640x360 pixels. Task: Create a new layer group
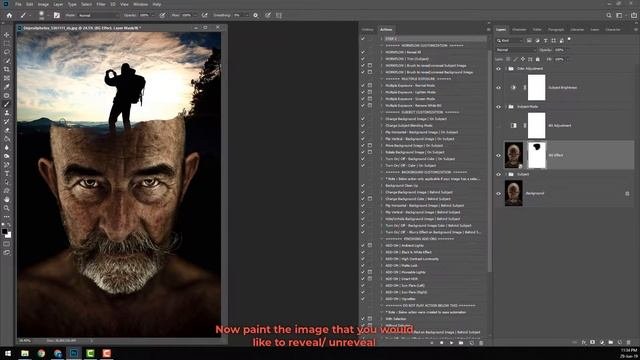point(611,342)
